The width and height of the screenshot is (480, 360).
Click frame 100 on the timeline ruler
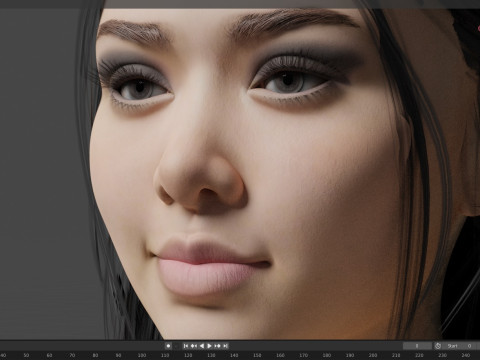tap(142, 355)
